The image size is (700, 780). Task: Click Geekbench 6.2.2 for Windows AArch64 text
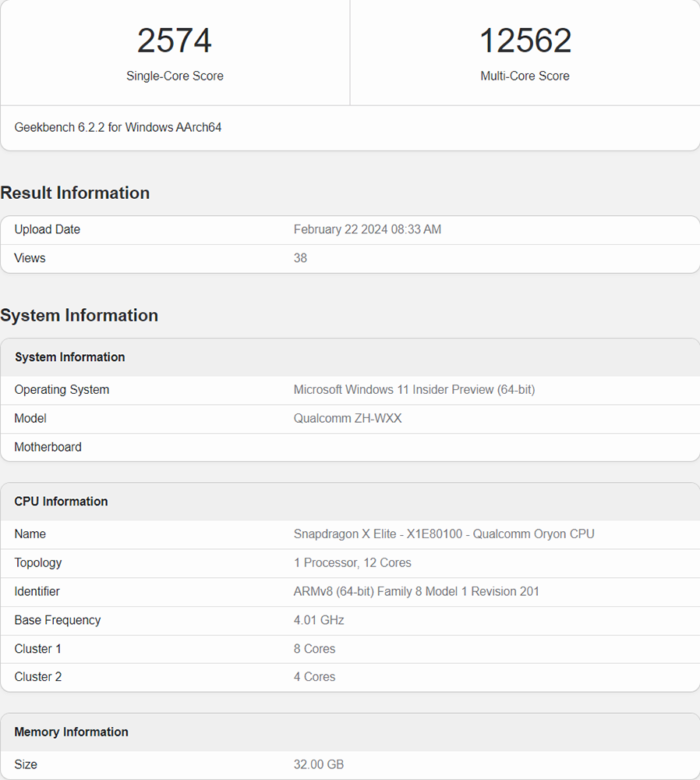pyautogui.click(x=118, y=127)
